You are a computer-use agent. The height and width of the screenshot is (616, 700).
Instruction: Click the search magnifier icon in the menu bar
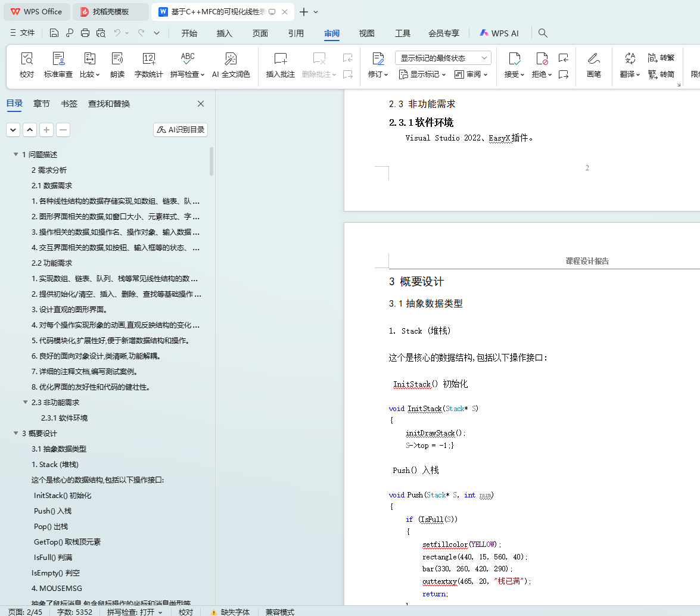tap(543, 33)
